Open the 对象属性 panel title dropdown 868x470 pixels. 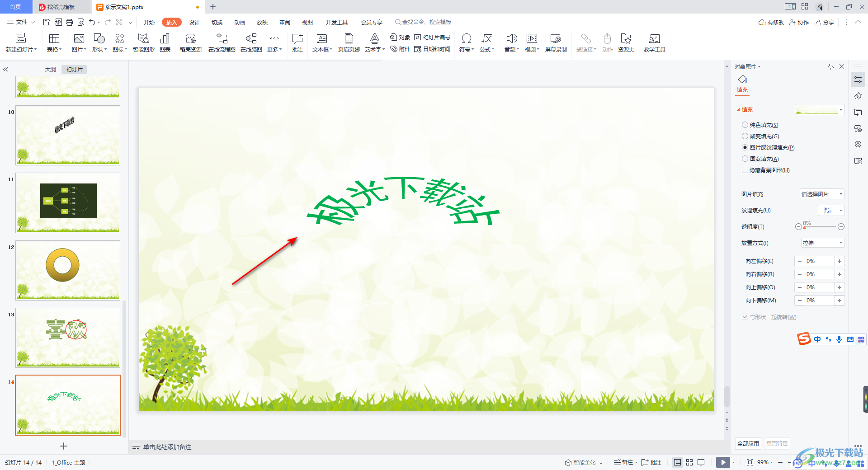tap(747, 66)
